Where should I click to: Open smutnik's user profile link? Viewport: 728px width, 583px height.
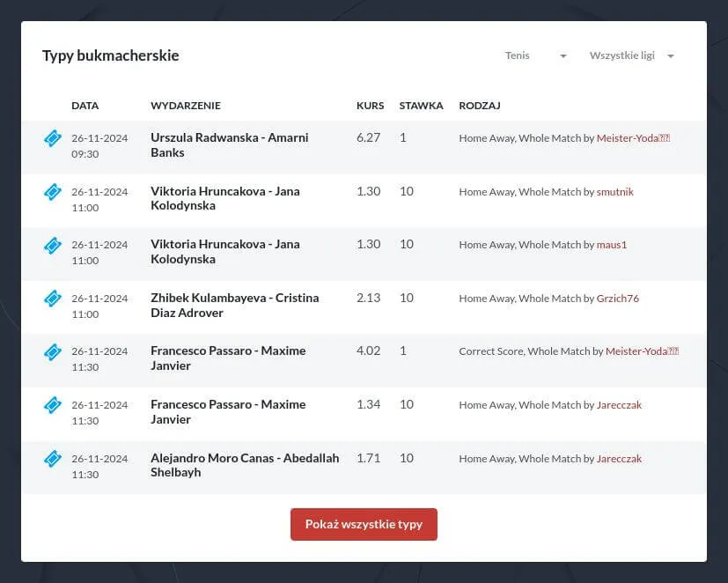614,192
